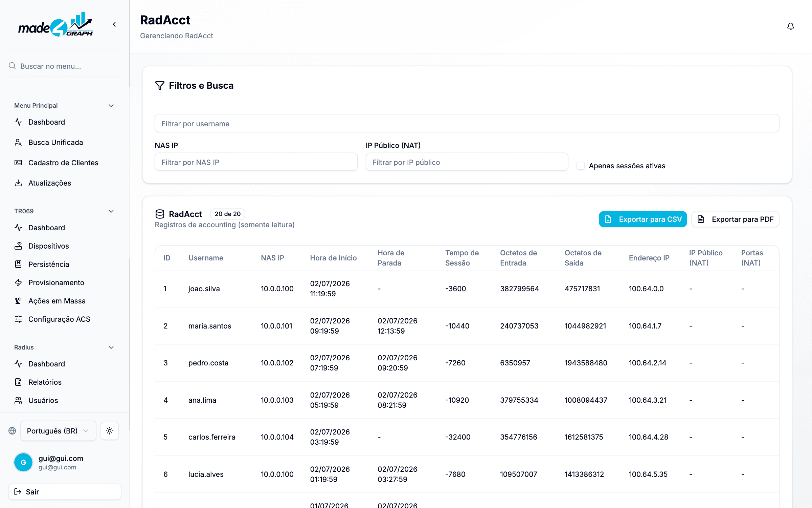This screenshot has height=508, width=812.
Task: Open the Português (BR) language dropdown
Action: 58,431
